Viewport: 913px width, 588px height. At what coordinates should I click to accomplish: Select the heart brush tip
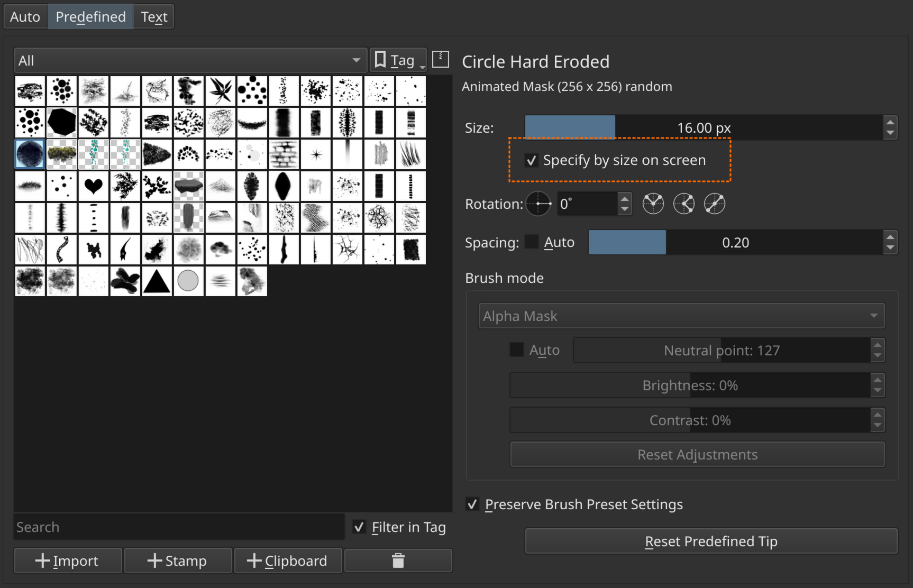pyautogui.click(x=94, y=186)
